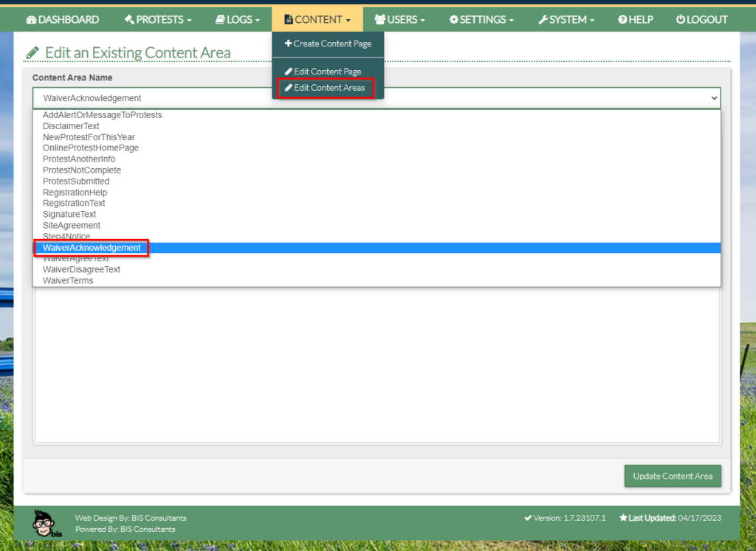Screen dimensions: 756x551
Task: Choose Edit Content Areas from menu
Action: [x=326, y=88]
